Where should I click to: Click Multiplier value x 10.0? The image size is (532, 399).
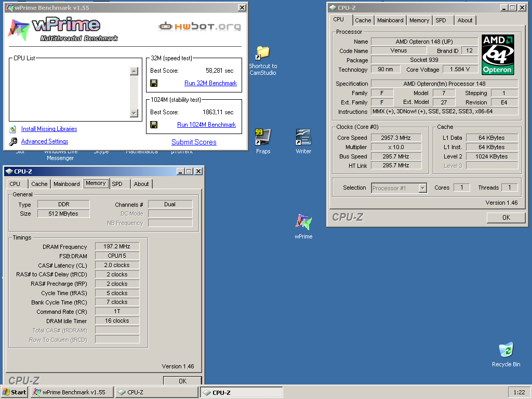(396, 147)
